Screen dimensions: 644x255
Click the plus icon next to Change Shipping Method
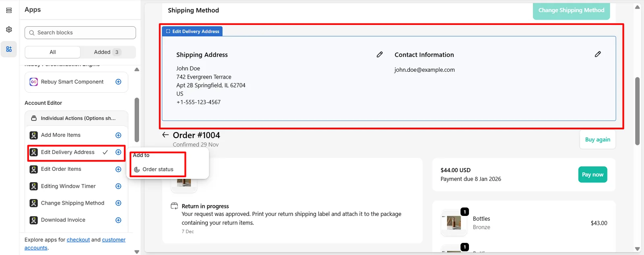(118, 203)
